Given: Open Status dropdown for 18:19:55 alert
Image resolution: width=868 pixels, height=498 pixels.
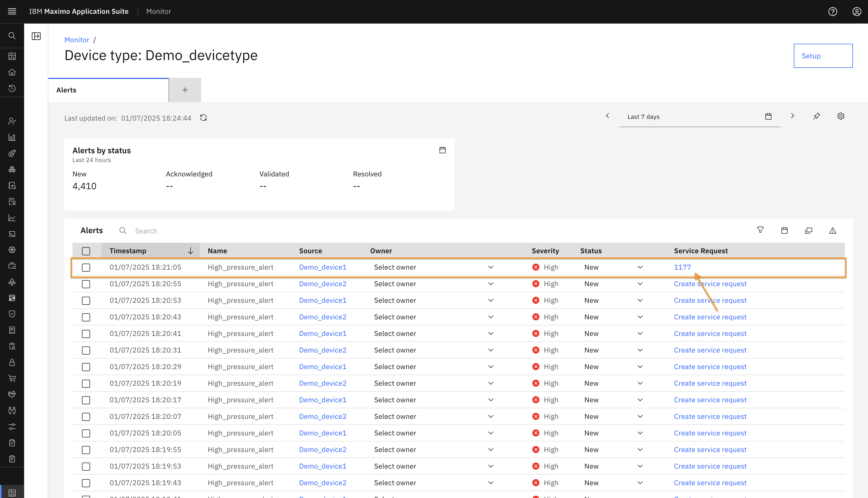Looking at the screenshot, I should (614, 450).
